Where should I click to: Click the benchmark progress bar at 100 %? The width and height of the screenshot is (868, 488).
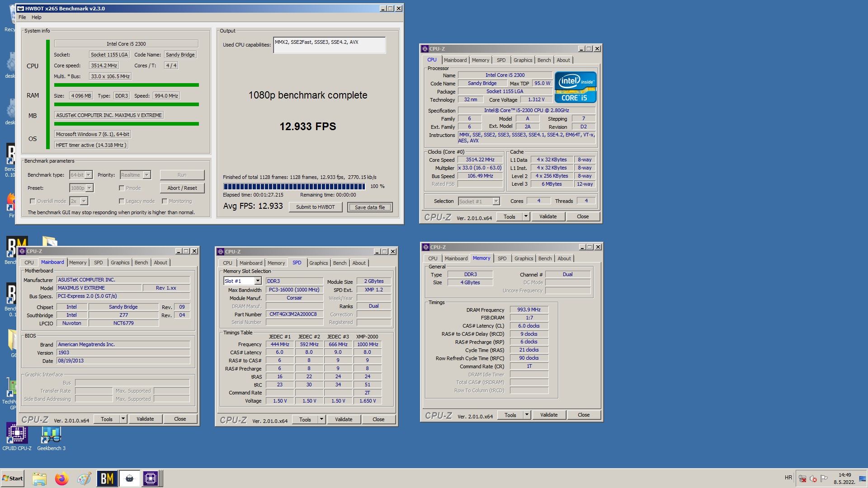(x=294, y=187)
